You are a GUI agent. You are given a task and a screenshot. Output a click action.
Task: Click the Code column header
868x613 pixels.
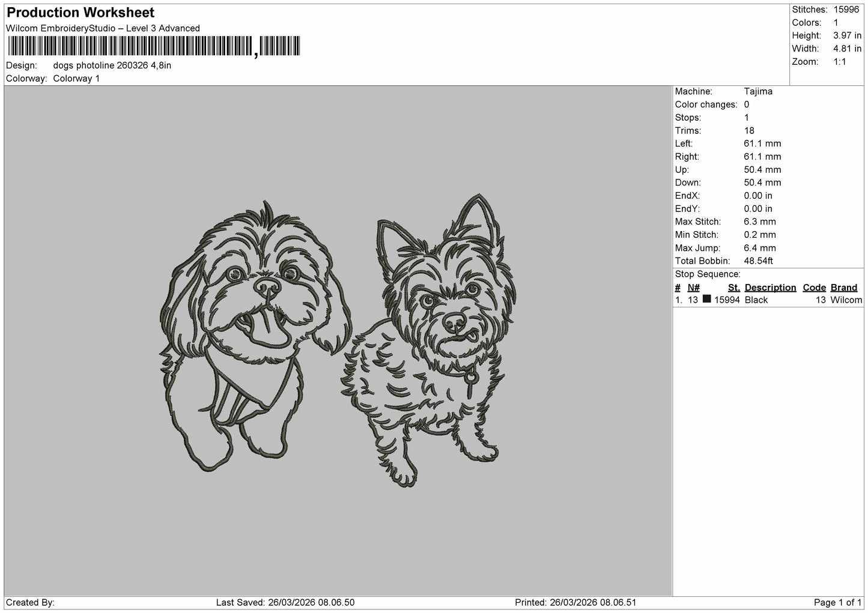pos(815,288)
